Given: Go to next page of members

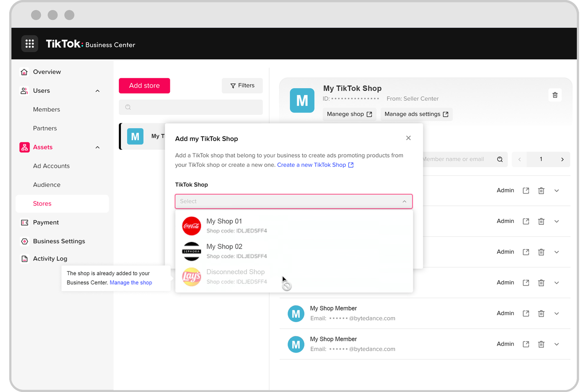Looking at the screenshot, I should [x=562, y=159].
